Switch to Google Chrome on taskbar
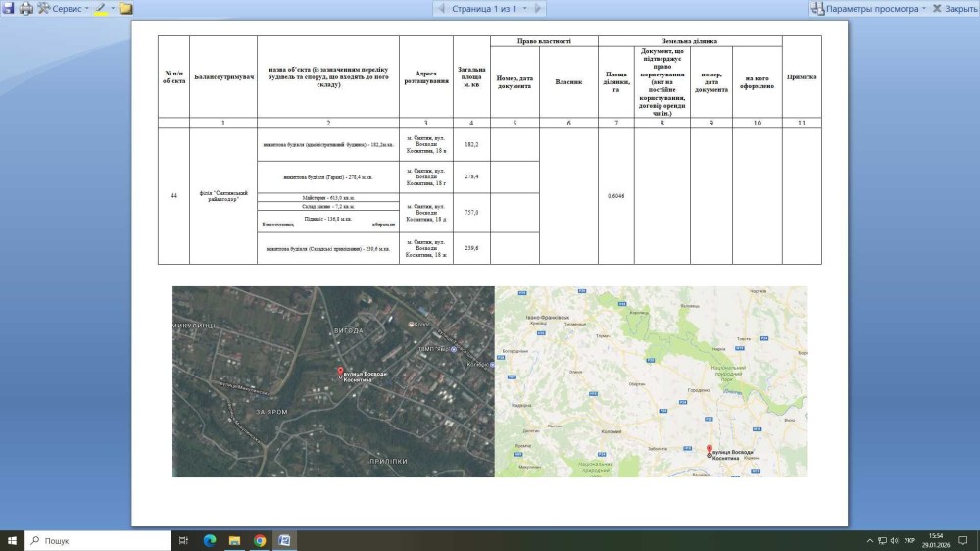980x551 pixels. click(x=260, y=540)
